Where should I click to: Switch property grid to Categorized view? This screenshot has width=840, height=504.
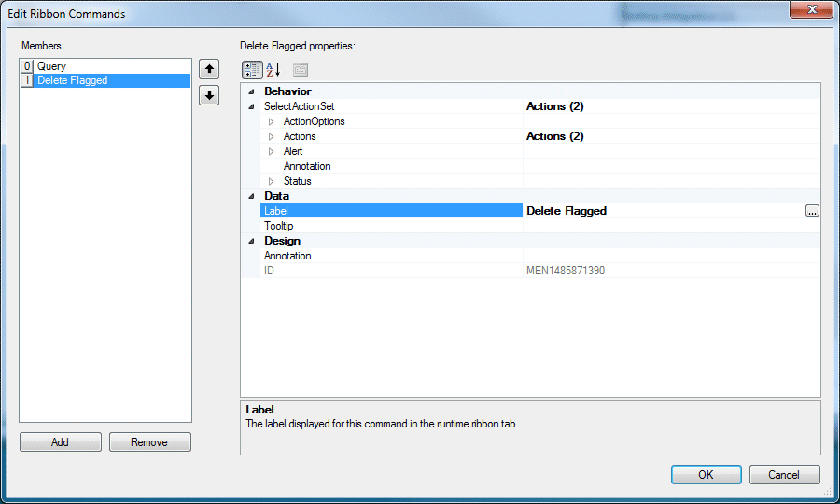point(252,70)
